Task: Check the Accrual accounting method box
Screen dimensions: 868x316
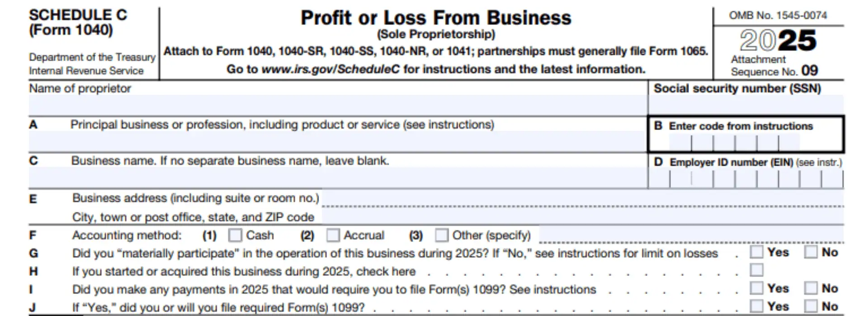Action: (x=333, y=235)
